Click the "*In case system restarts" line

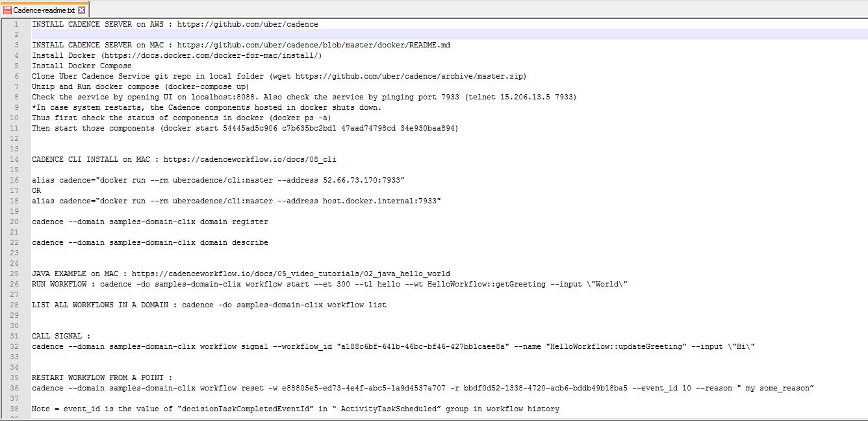coord(207,107)
